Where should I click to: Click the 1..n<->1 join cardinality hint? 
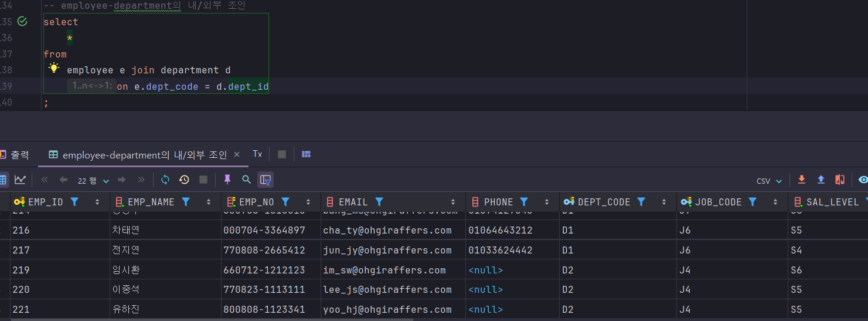coord(92,86)
